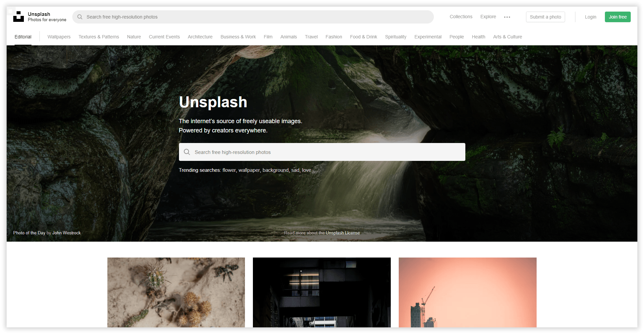Select the Food & Drink category
The image size is (644, 334).
pos(364,37)
